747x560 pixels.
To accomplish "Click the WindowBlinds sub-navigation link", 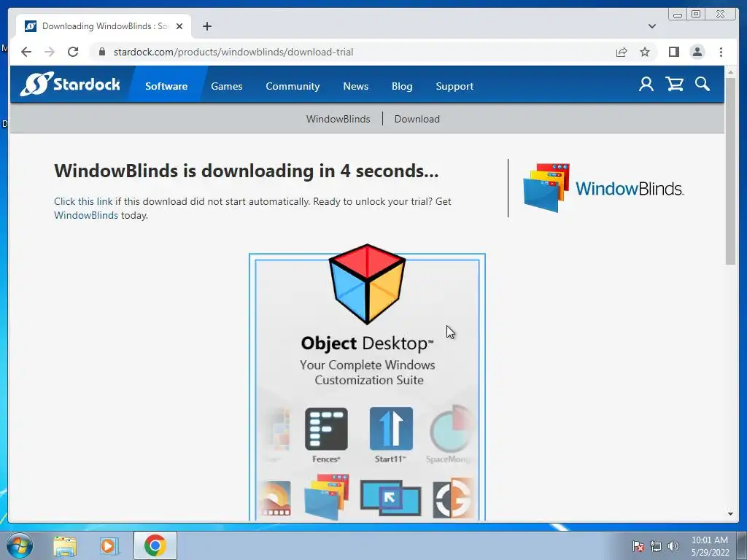I will (x=338, y=119).
